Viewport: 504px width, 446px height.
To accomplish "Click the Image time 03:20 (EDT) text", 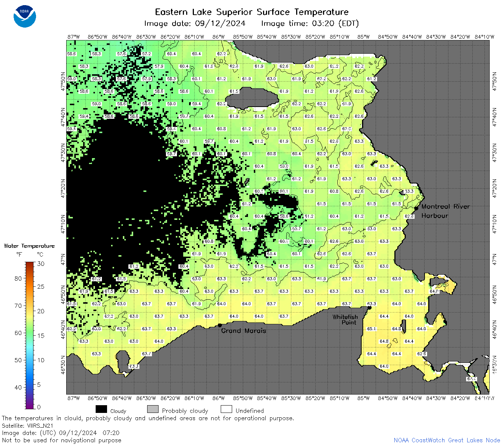I will tap(310, 24).
